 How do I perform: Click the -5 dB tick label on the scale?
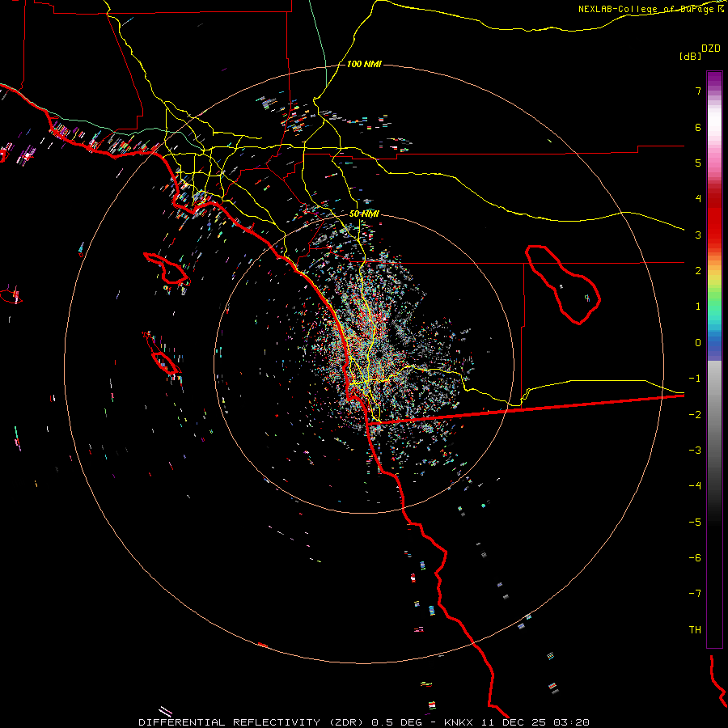(x=695, y=523)
